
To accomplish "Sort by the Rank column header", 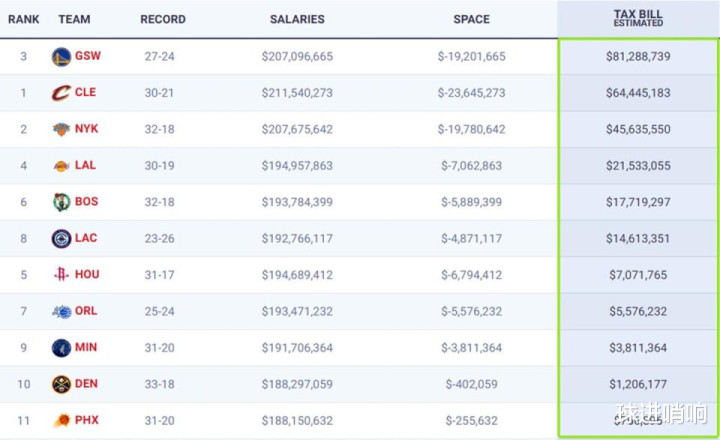I will tap(23, 19).
